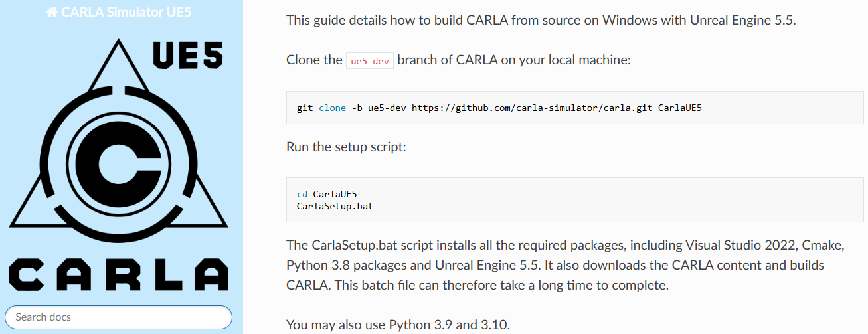
Task: Click the Visual Studio 2022 paragraph text
Action: pos(564,246)
